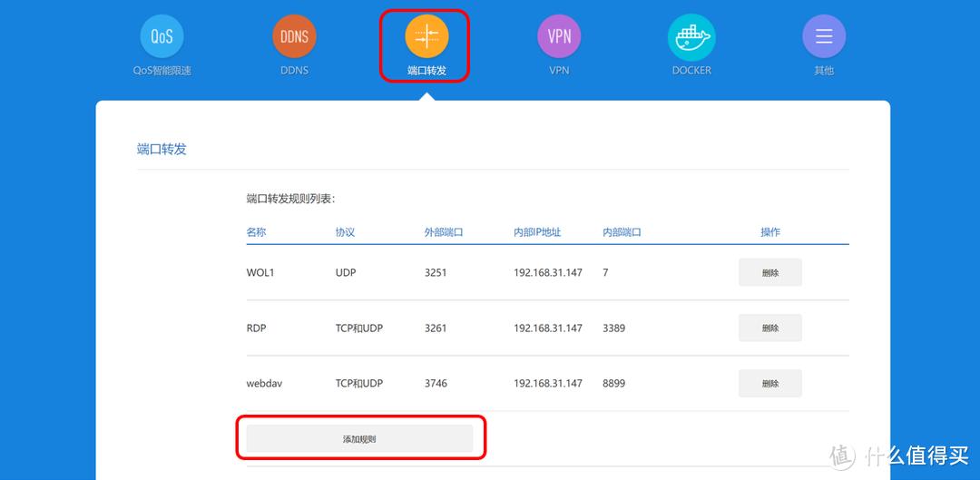Click external port 3261
Image resolution: width=980 pixels, height=480 pixels.
(436, 328)
